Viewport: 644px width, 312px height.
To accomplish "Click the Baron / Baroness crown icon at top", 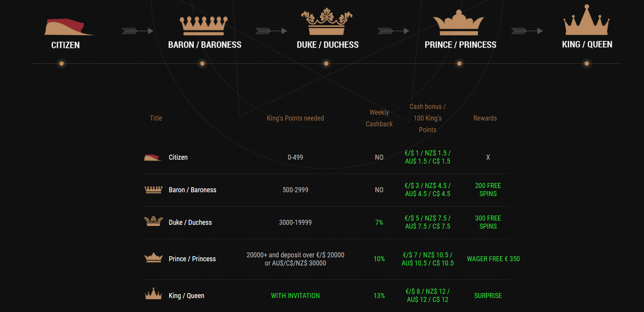I will 204,26.
